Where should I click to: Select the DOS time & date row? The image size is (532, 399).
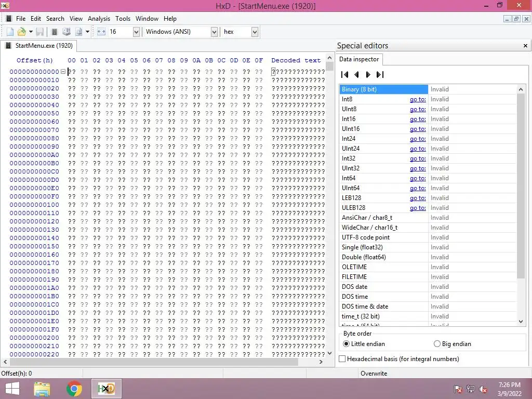[x=428, y=307]
